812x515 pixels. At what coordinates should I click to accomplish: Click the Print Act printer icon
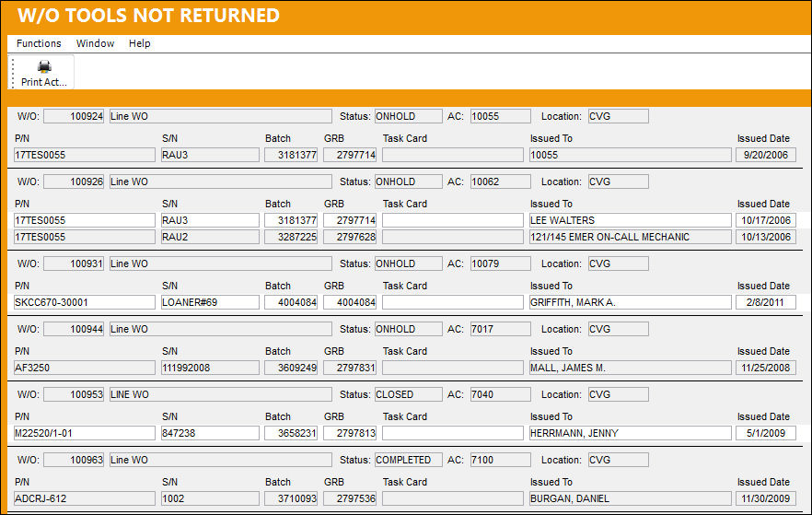pos(44,66)
